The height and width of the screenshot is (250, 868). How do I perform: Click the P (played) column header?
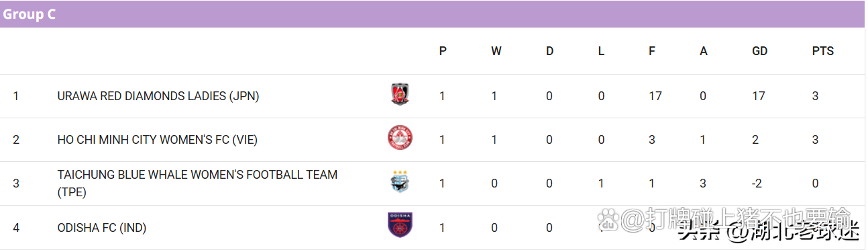443,51
